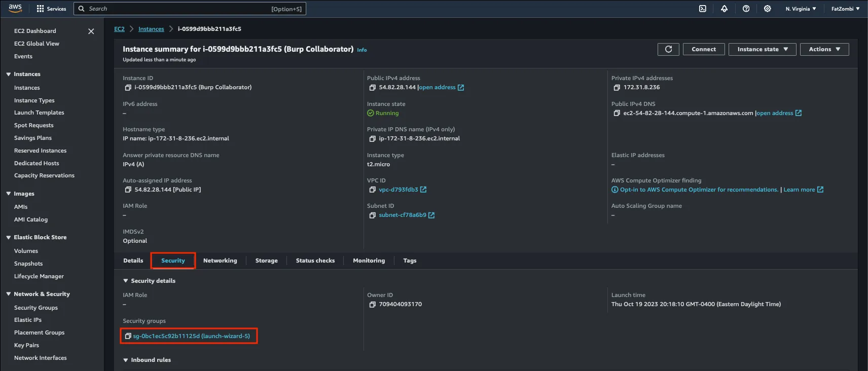868x371 pixels.
Task: Open EC2 Global View in the sidebar
Action: pyautogui.click(x=37, y=44)
